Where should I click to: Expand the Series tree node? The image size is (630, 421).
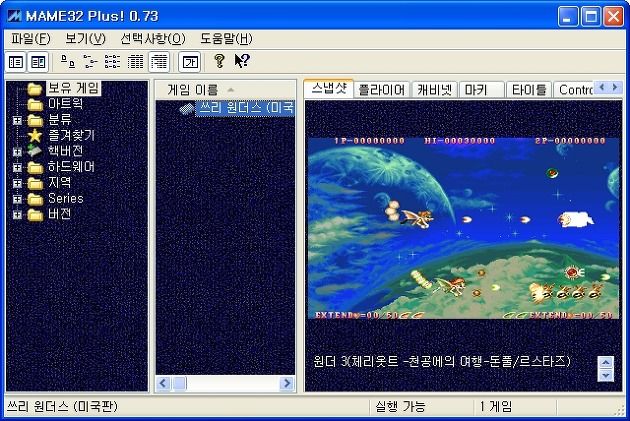click(x=17, y=199)
